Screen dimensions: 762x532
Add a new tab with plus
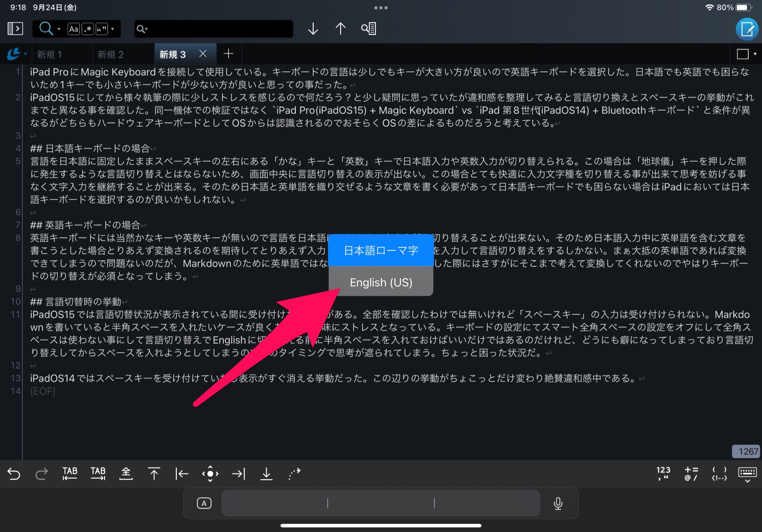(x=228, y=54)
